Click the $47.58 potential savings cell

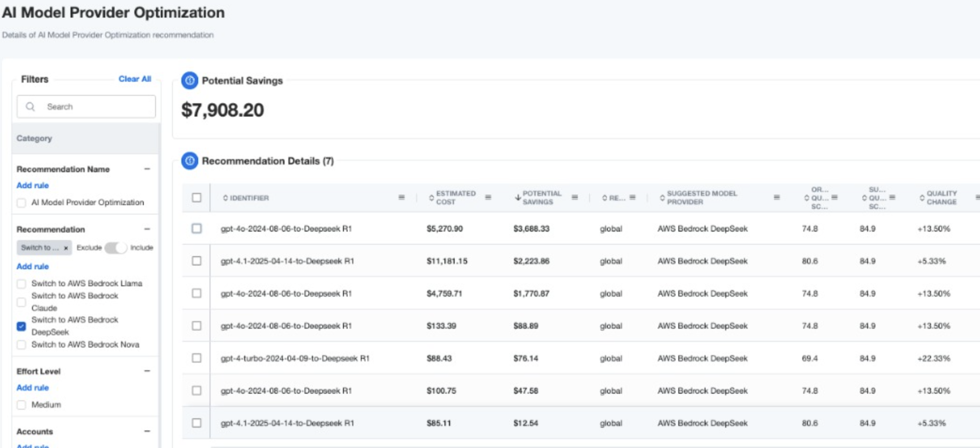526,391
